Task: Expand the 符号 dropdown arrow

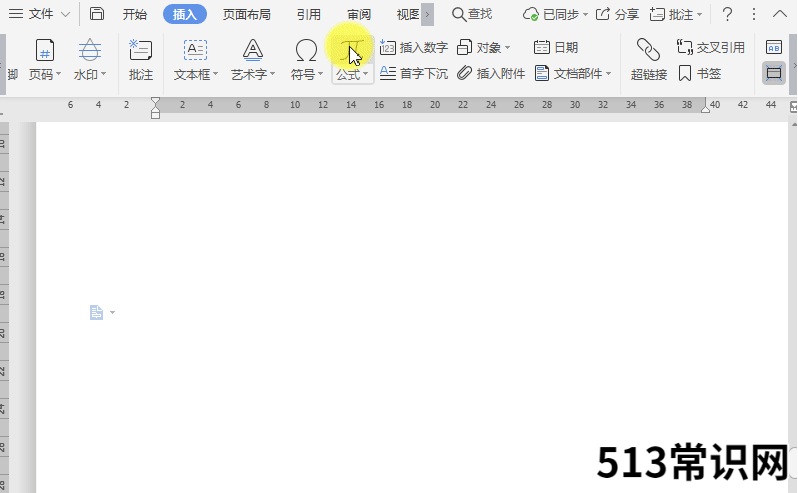Action: (x=320, y=74)
